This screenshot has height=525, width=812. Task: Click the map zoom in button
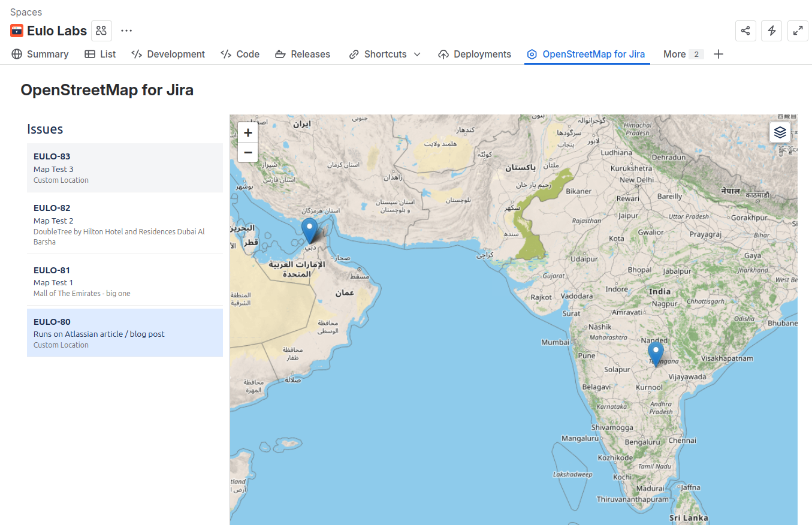[247, 132]
